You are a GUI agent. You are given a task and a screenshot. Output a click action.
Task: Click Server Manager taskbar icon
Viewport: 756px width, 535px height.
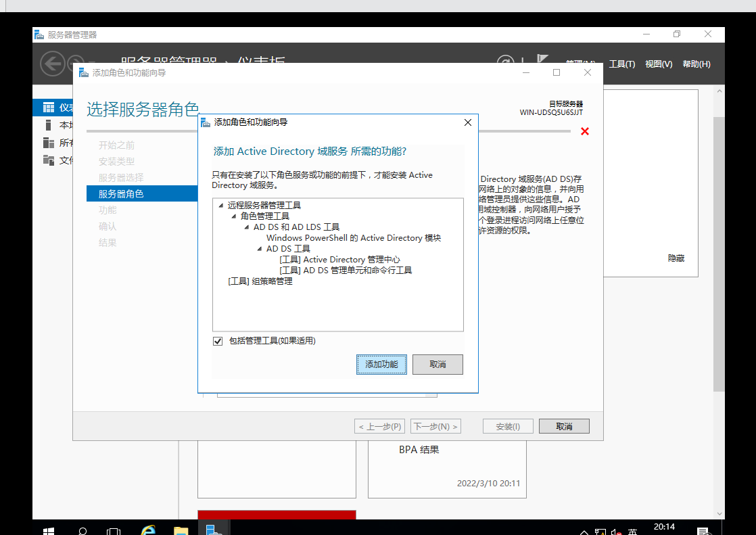click(x=214, y=529)
